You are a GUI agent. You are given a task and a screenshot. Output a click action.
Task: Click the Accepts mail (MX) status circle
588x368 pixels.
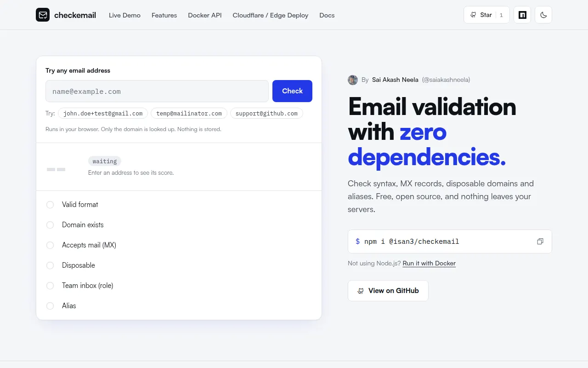[50, 245]
